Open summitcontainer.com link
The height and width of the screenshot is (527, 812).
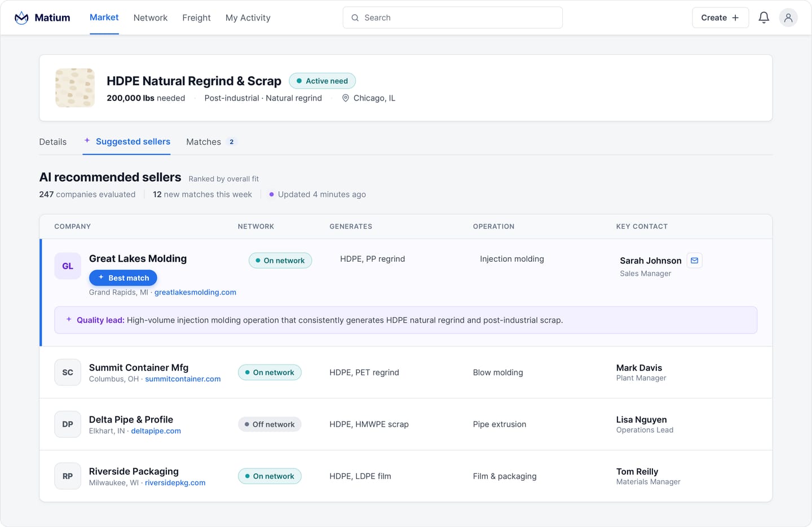183,379
